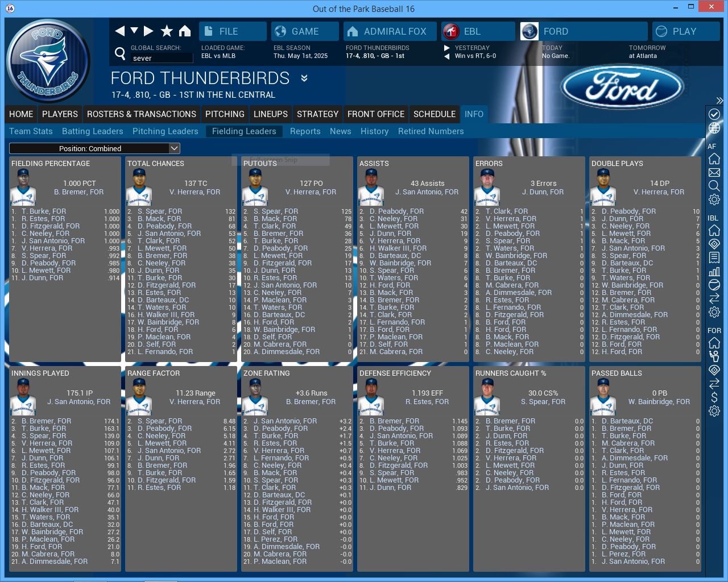Click J. San Antonio in Assists leader header
728x582 pixels.
point(427,192)
